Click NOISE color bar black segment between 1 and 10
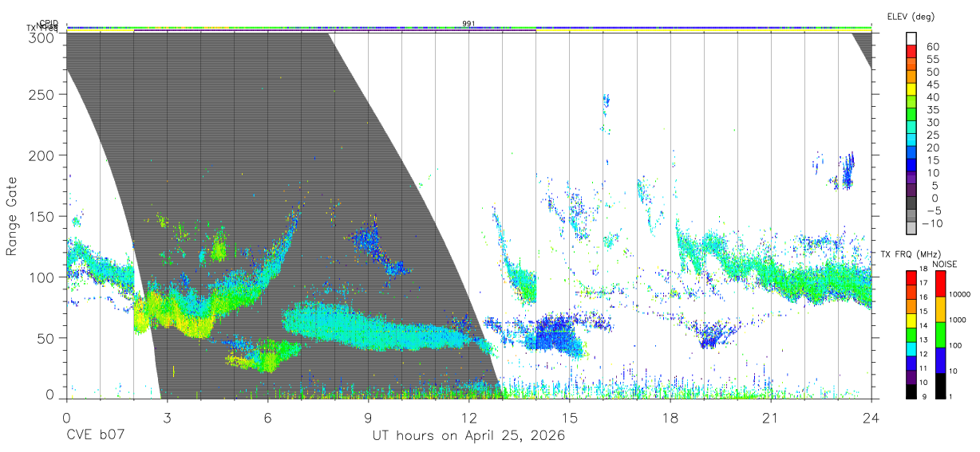Screen dimensions: 980x452 tap(940, 384)
